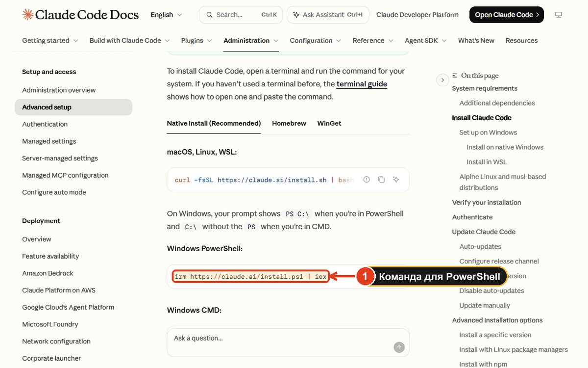
Task: Switch to the WinGet tab
Action: [x=329, y=123]
